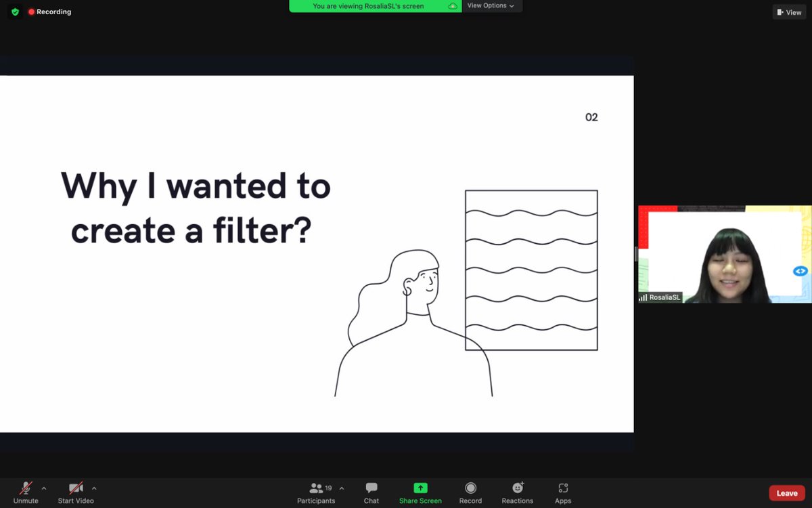Open the View Options dropdown
Screen dimensions: 812x508
(x=492, y=5)
